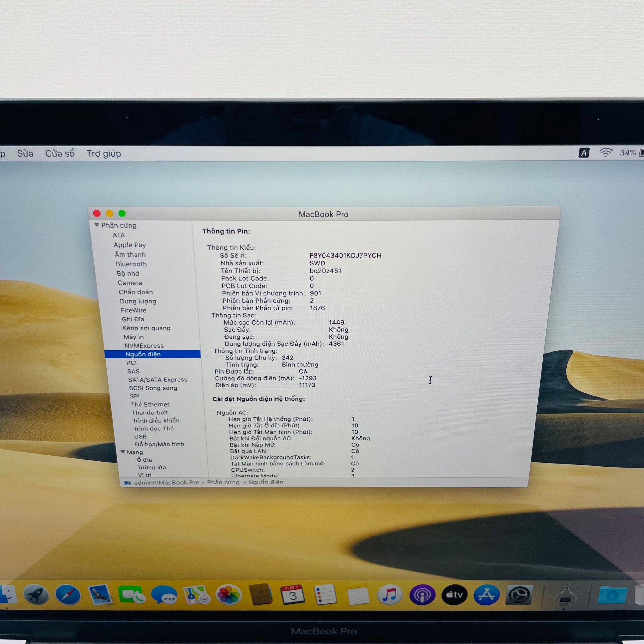Open Music app in the dock
The image size is (644, 644).
(x=389, y=595)
